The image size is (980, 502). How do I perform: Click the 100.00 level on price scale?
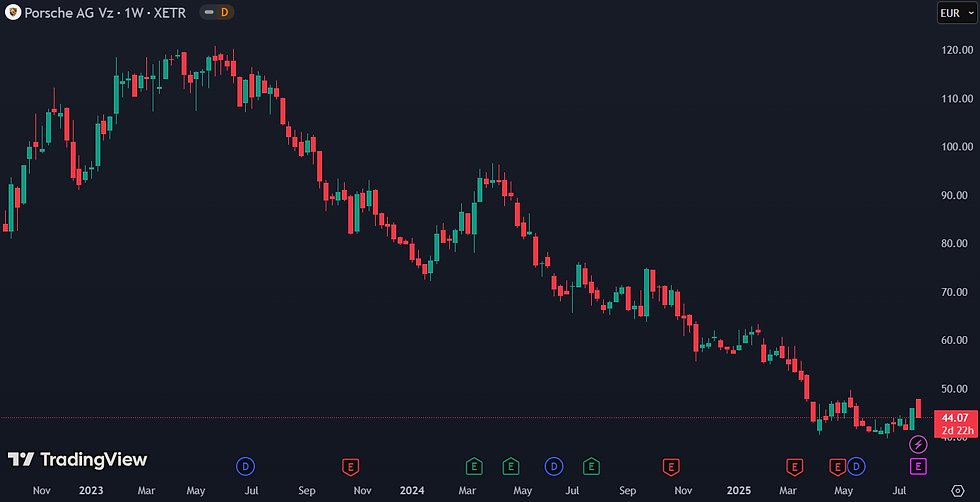(x=956, y=147)
